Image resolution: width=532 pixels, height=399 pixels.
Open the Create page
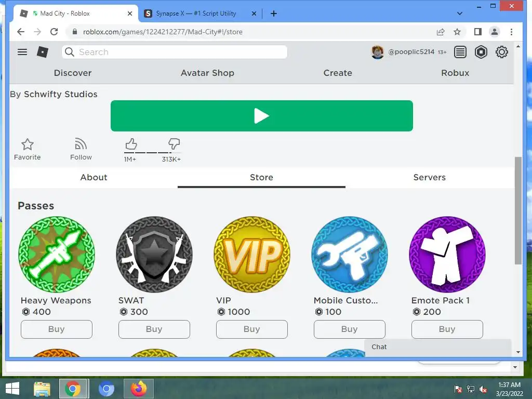pyautogui.click(x=338, y=73)
